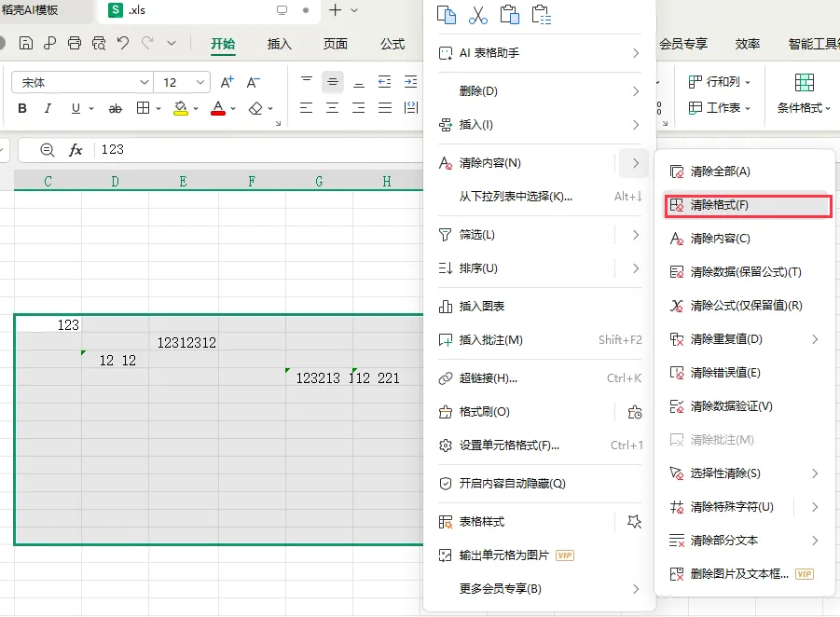Screen dimensions: 840x617
Task: Toggle Strikethrough formatting
Action: point(116,109)
